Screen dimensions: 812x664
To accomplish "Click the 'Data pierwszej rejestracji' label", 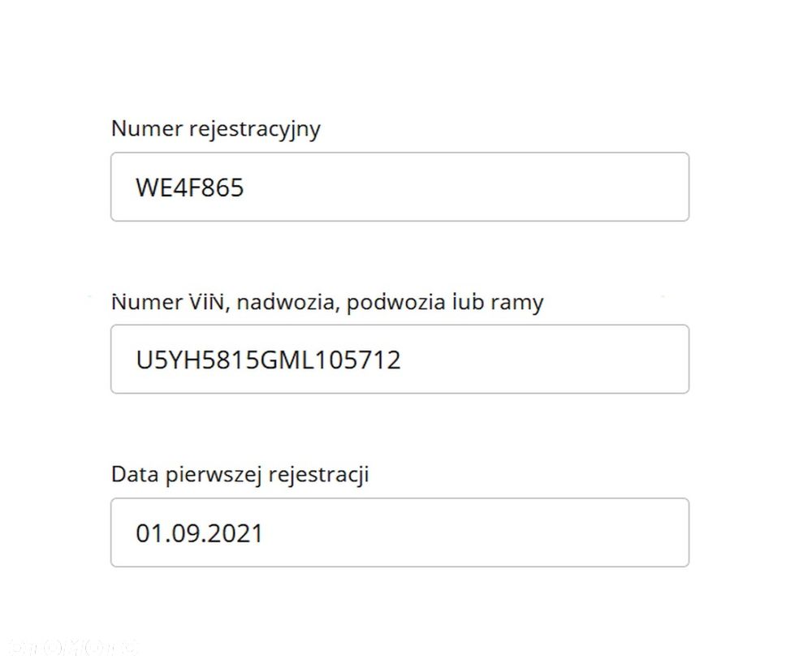I will (240, 474).
